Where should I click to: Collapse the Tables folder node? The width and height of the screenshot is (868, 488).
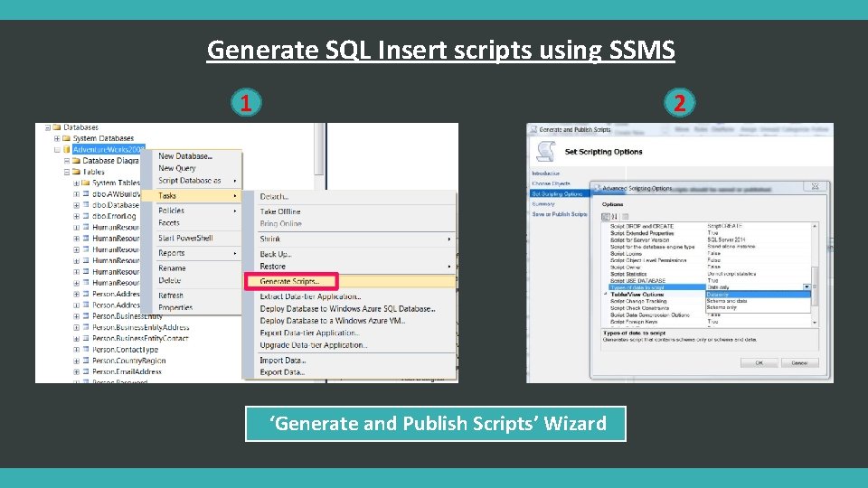tap(66, 172)
